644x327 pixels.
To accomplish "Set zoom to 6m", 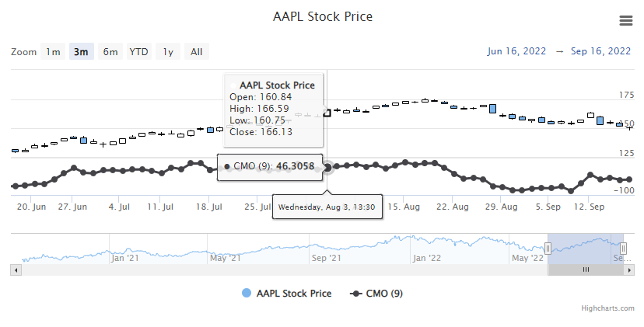I will (x=110, y=52).
